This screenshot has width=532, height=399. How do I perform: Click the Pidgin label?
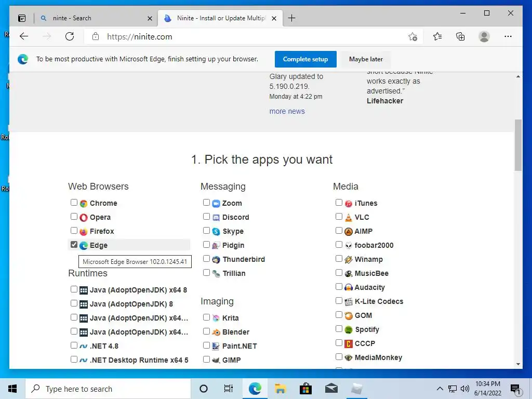point(233,245)
